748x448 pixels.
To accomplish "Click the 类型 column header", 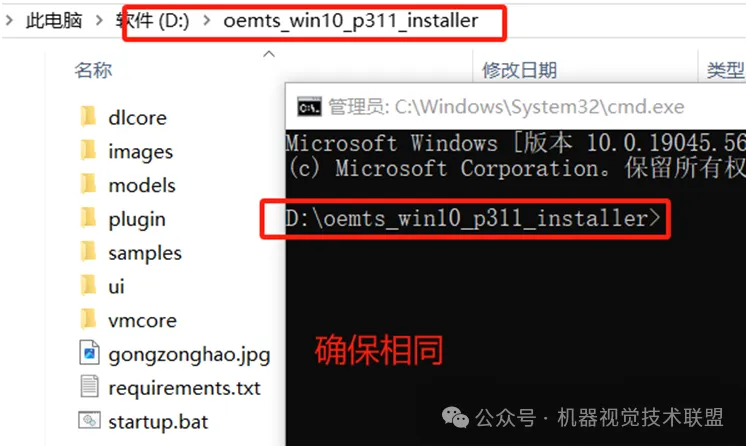I will tap(726, 70).
